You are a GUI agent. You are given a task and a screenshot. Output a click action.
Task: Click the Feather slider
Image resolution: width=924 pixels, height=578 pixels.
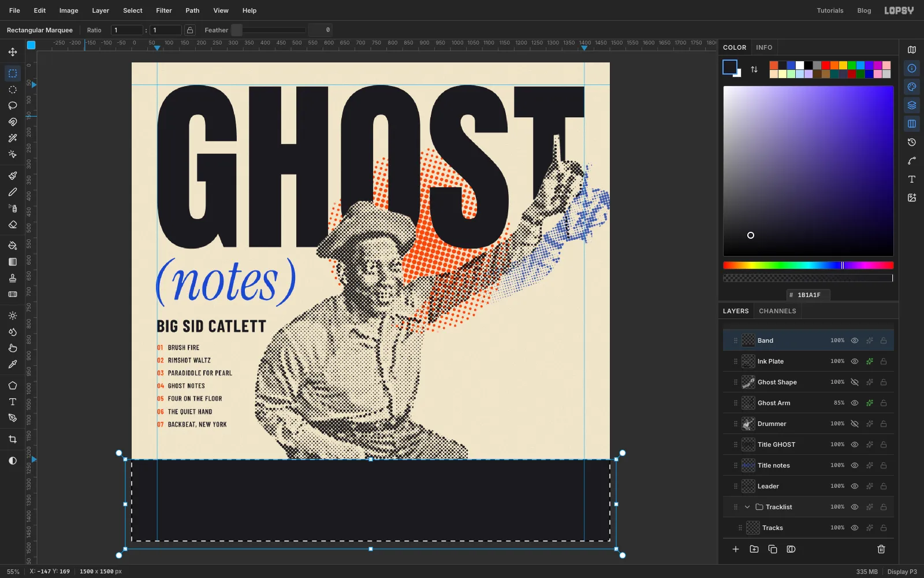tap(269, 30)
